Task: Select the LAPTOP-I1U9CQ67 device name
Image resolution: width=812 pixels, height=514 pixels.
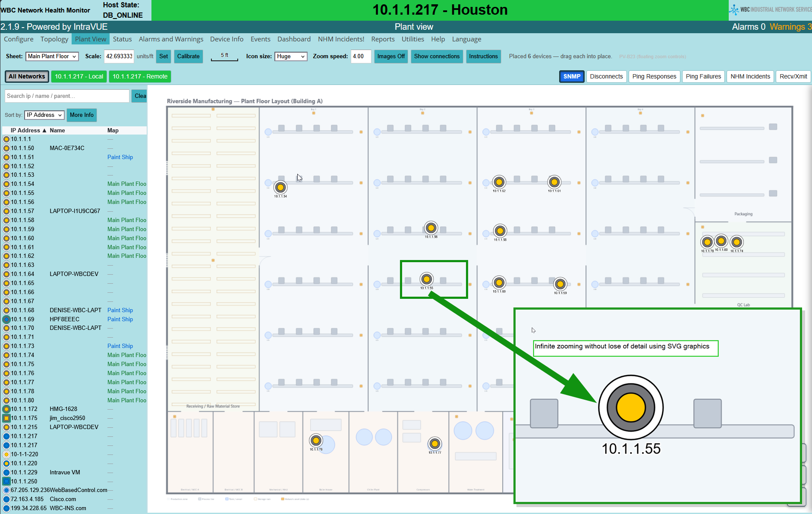Action: point(75,211)
